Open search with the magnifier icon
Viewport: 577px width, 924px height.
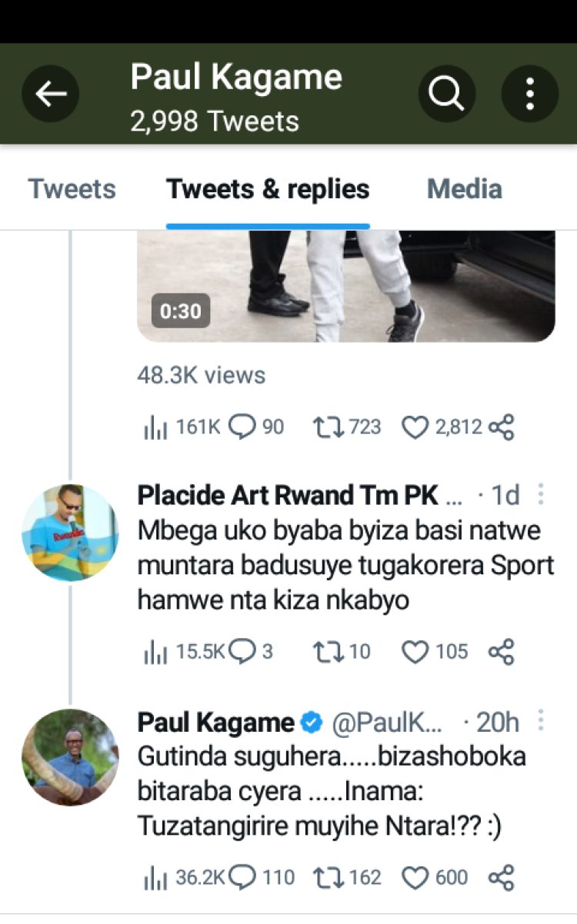point(446,95)
